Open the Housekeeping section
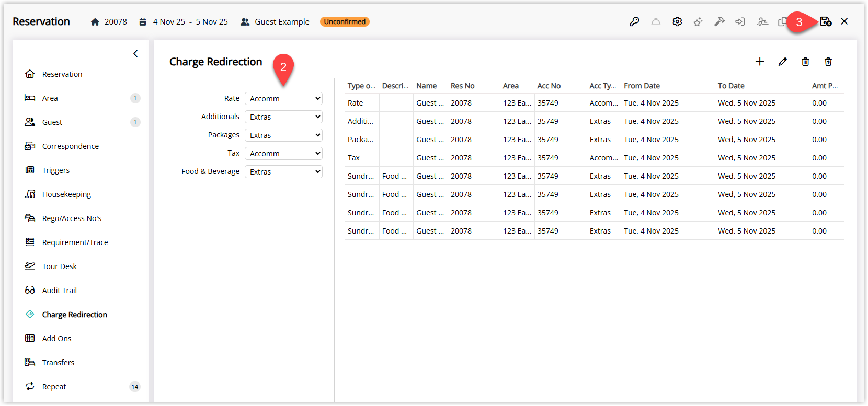This screenshot has width=868, height=406. (66, 194)
